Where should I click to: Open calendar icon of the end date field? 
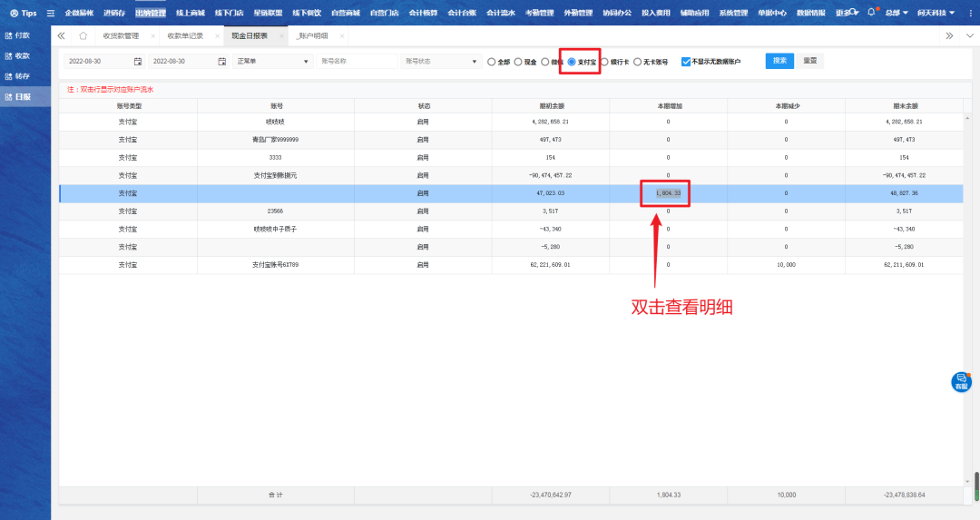click(222, 62)
